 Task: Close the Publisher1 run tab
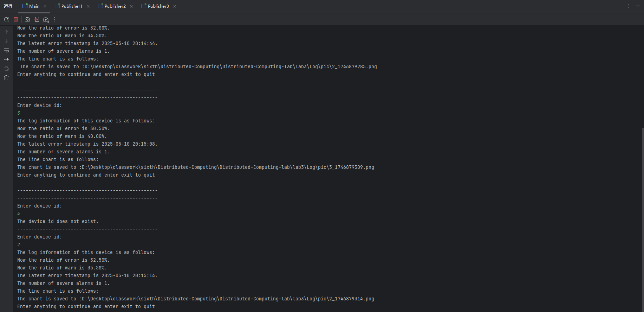point(88,6)
